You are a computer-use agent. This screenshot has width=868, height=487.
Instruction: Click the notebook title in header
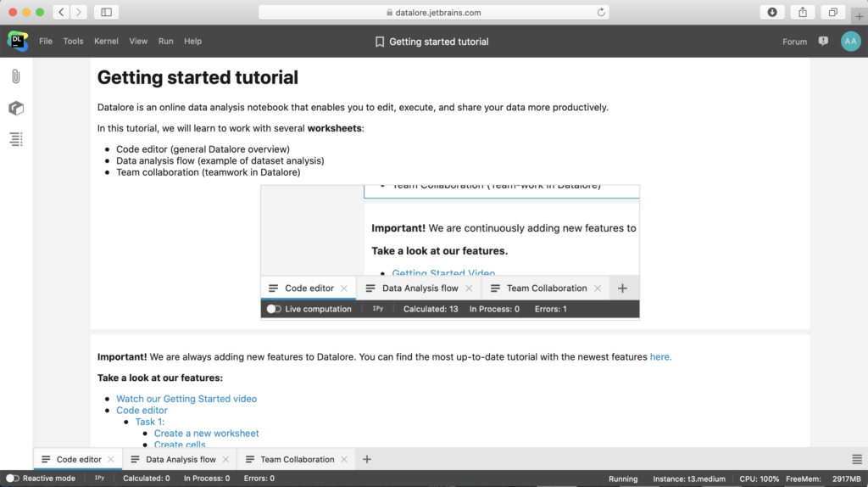point(438,42)
